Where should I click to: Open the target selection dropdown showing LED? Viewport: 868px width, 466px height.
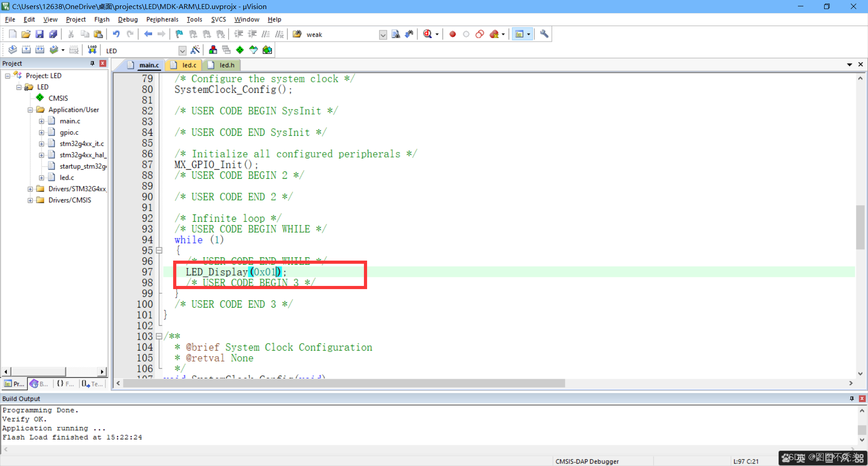point(182,50)
